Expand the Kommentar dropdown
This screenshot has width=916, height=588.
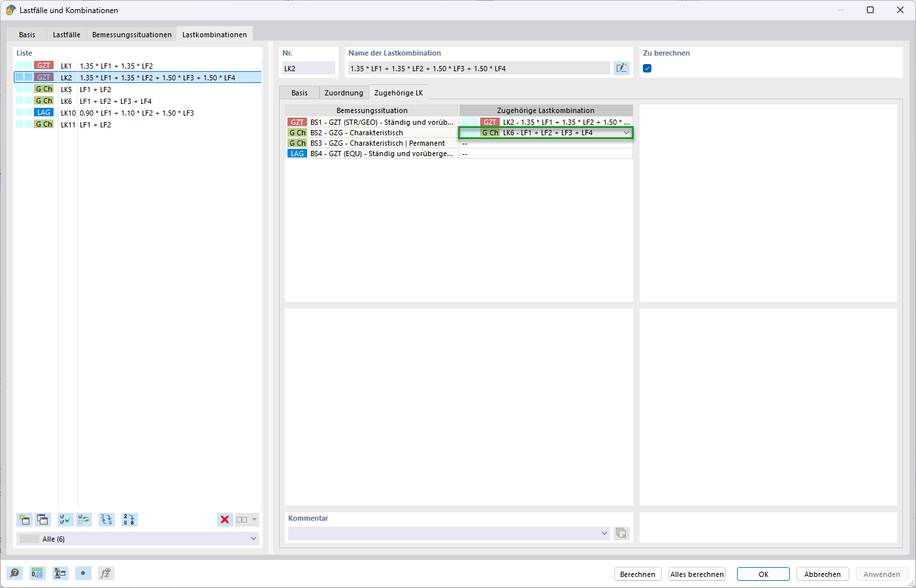[604, 533]
